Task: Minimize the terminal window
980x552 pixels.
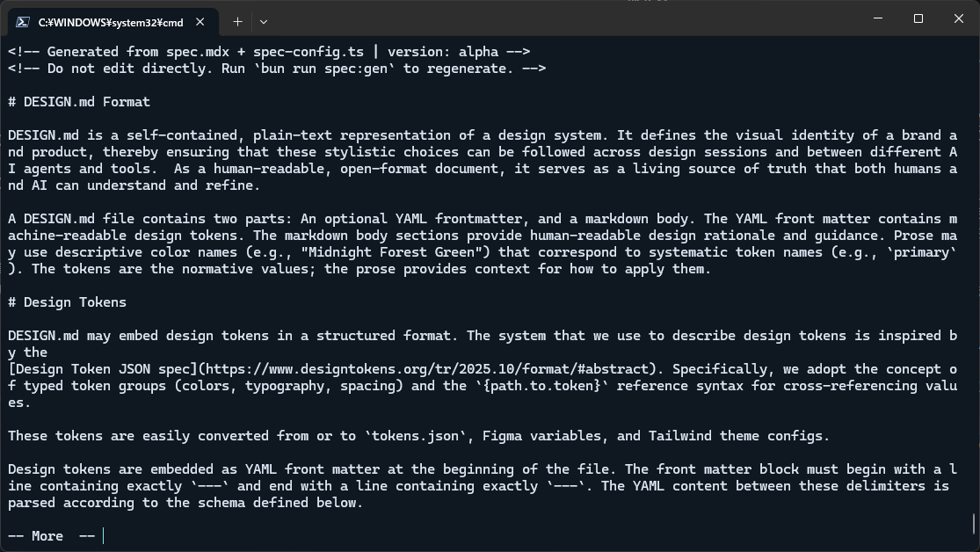Action: [x=877, y=18]
